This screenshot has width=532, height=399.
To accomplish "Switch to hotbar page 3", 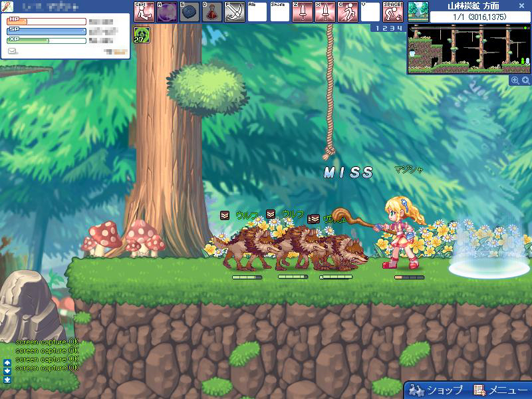I will coord(393,28).
